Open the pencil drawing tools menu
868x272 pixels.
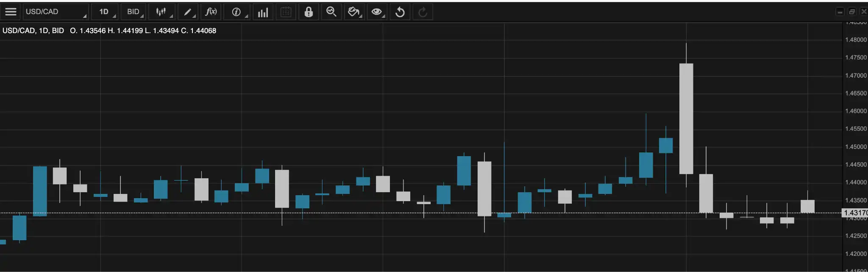pos(188,12)
